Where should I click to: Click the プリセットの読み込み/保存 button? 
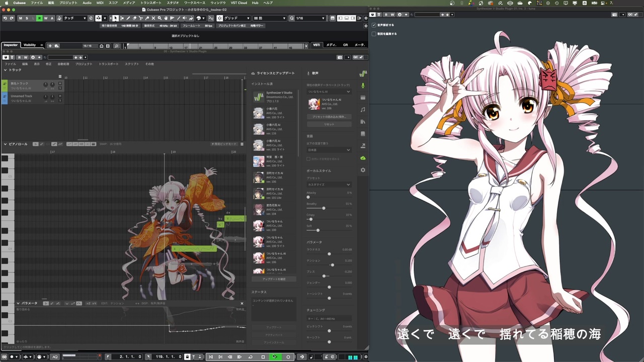click(x=329, y=117)
